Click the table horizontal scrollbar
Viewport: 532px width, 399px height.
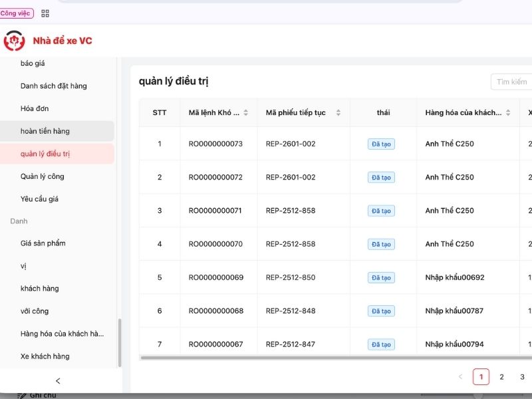[332, 358]
